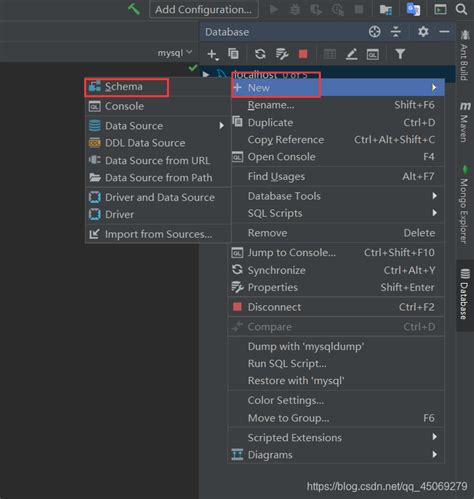Click the Search Everywhere magnifier icon
This screenshot has width=474, height=499.
pyautogui.click(x=461, y=9)
